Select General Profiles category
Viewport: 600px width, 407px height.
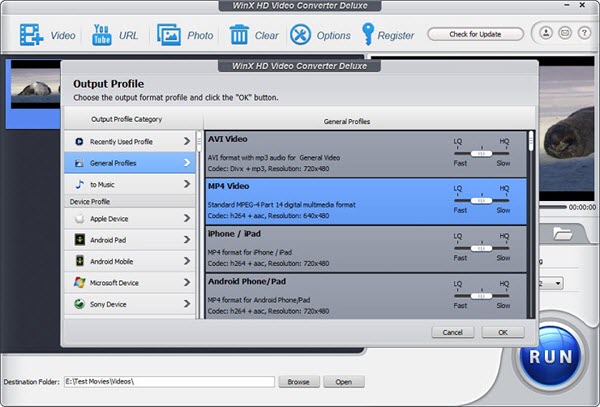(x=130, y=163)
